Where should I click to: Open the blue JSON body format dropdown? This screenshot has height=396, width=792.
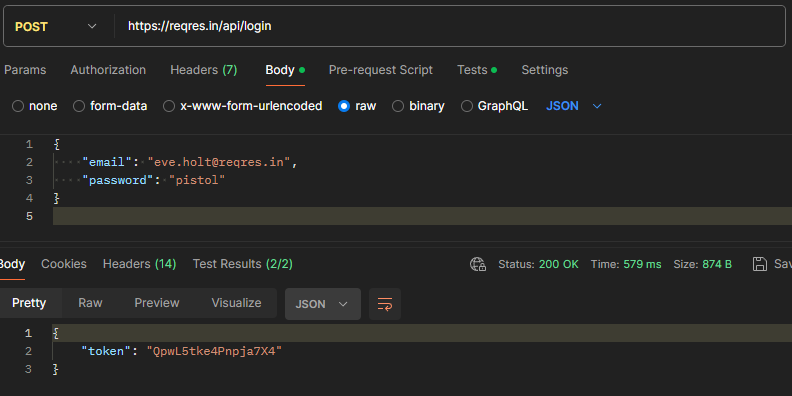[x=574, y=106]
